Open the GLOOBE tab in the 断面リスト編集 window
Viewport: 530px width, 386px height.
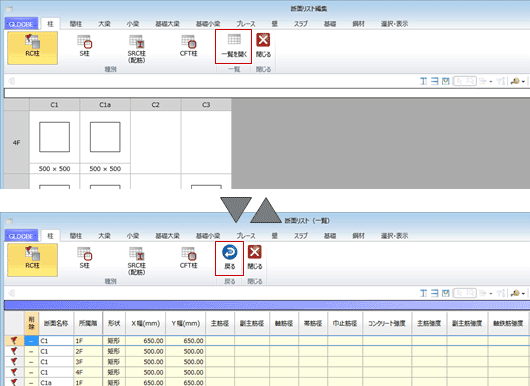(x=21, y=24)
